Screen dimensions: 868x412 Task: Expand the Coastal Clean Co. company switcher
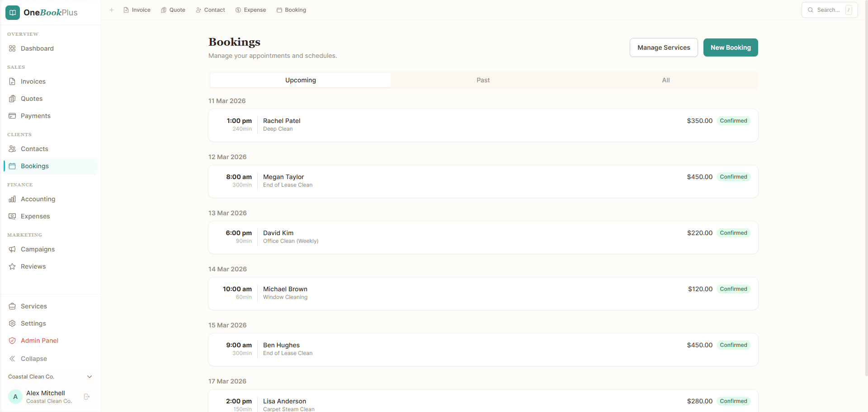pyautogui.click(x=89, y=377)
